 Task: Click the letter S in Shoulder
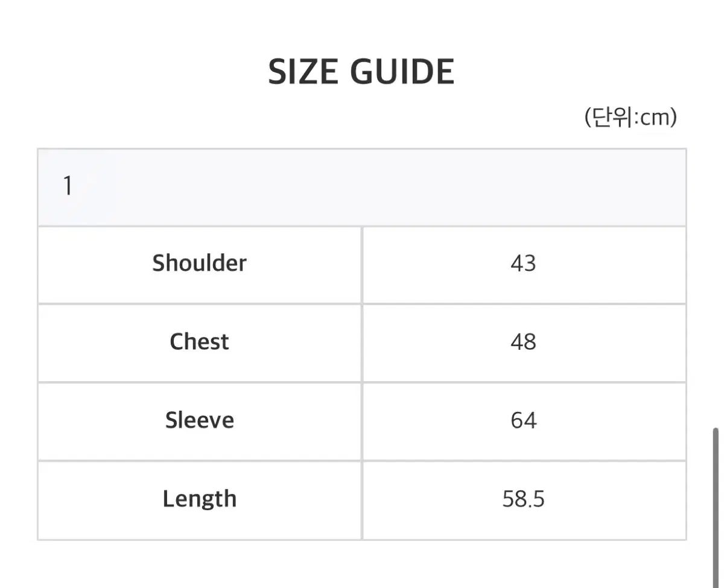click(158, 264)
